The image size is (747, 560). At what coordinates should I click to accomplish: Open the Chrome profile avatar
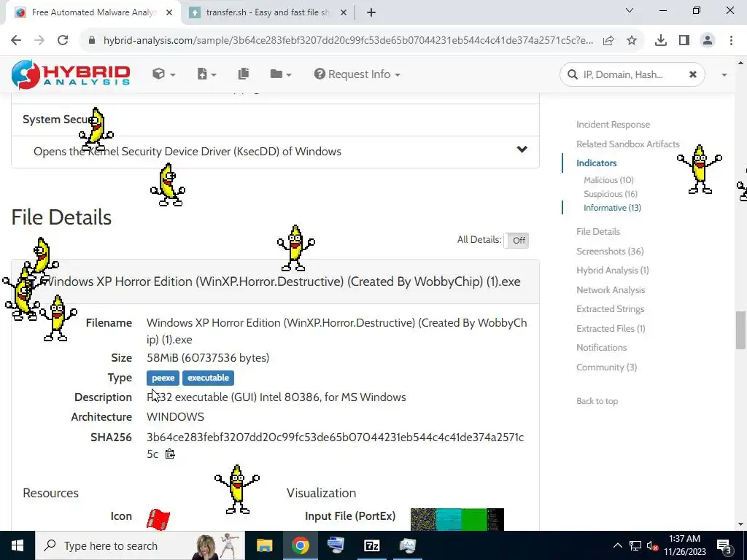pyautogui.click(x=708, y=41)
